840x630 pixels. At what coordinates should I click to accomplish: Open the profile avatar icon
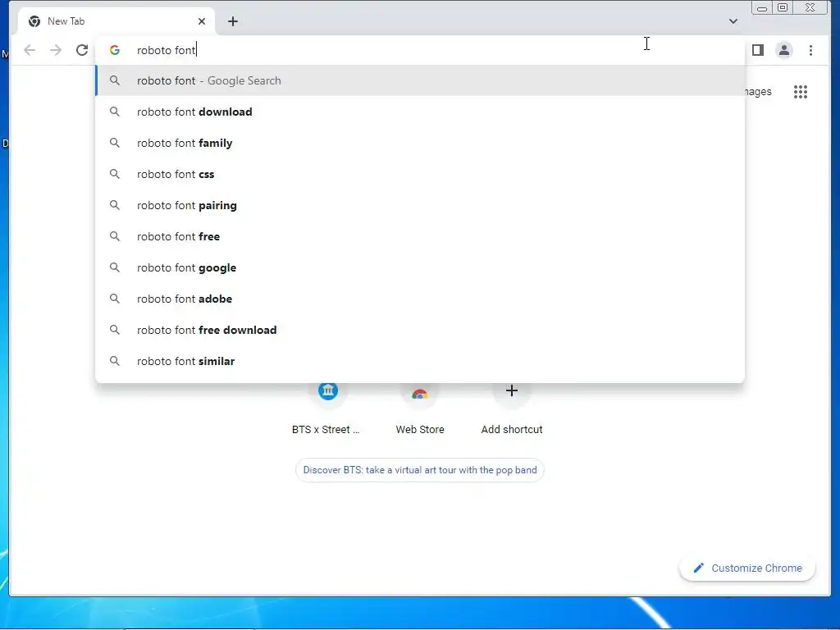click(x=783, y=50)
